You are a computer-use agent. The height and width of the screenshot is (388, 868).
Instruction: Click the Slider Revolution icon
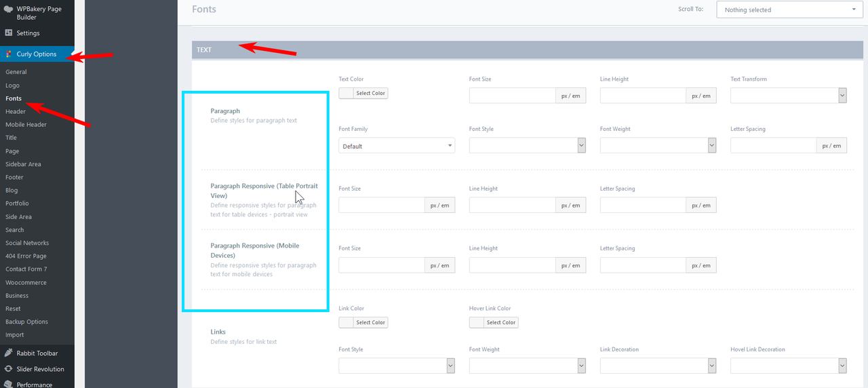point(8,369)
